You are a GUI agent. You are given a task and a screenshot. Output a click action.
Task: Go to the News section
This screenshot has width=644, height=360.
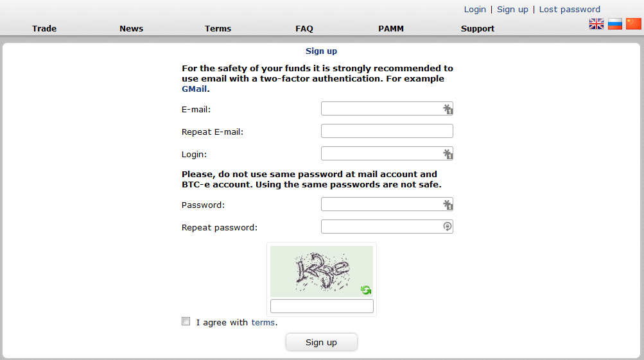tap(132, 29)
